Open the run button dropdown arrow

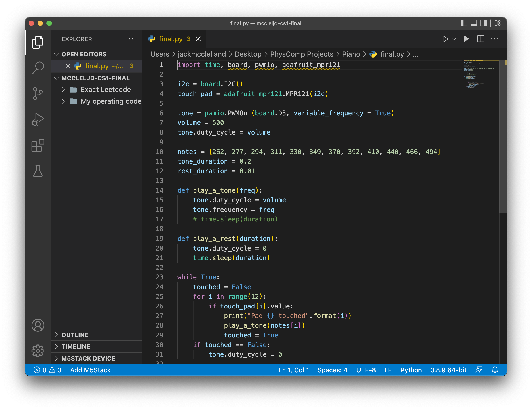coord(454,39)
